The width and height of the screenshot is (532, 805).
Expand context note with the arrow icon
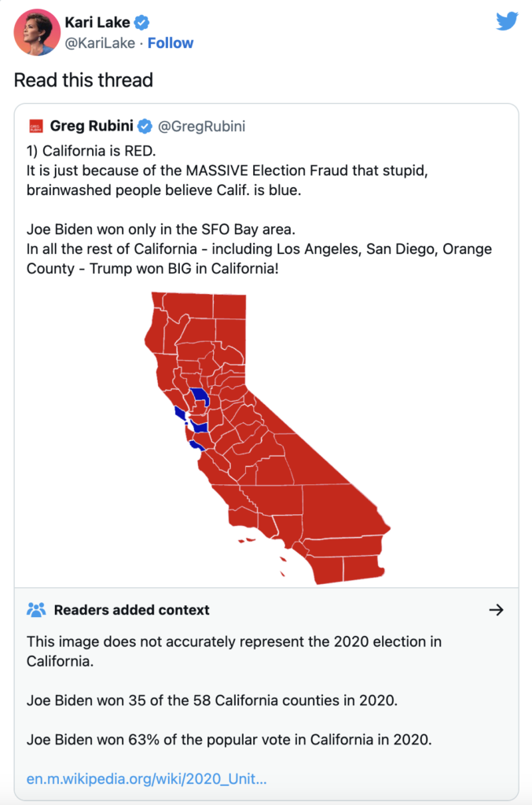click(x=496, y=609)
